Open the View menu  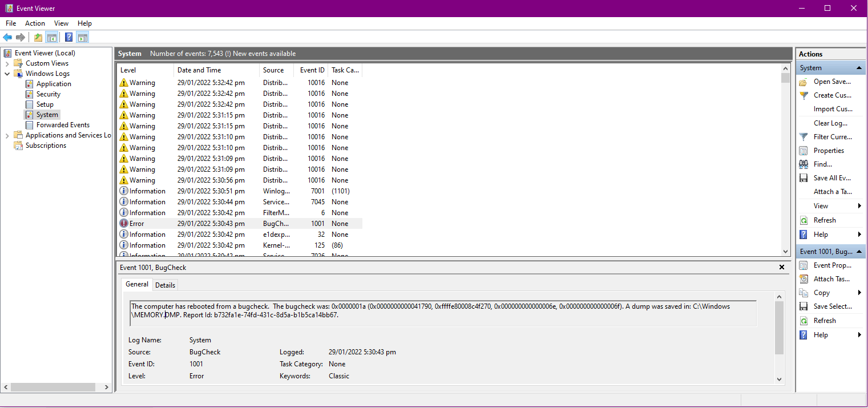point(61,23)
